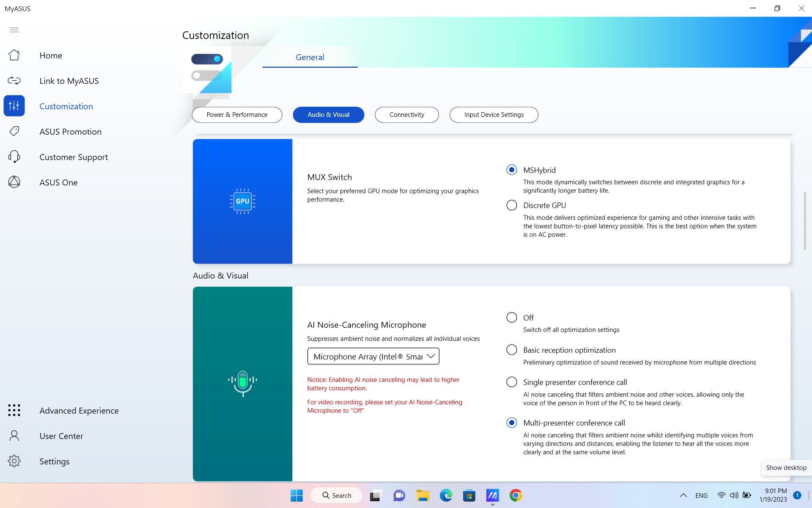The height and width of the screenshot is (508, 812).
Task: Open Microsoft Store from the taskbar
Action: point(469,495)
